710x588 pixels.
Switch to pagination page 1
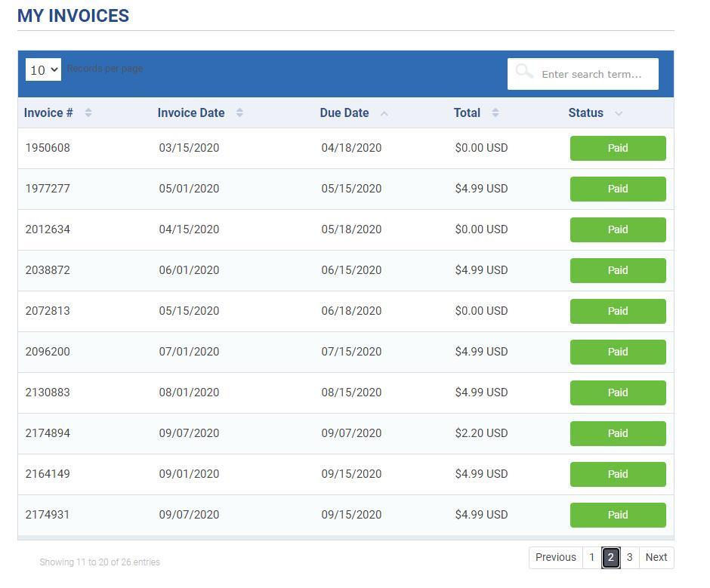pyautogui.click(x=592, y=557)
